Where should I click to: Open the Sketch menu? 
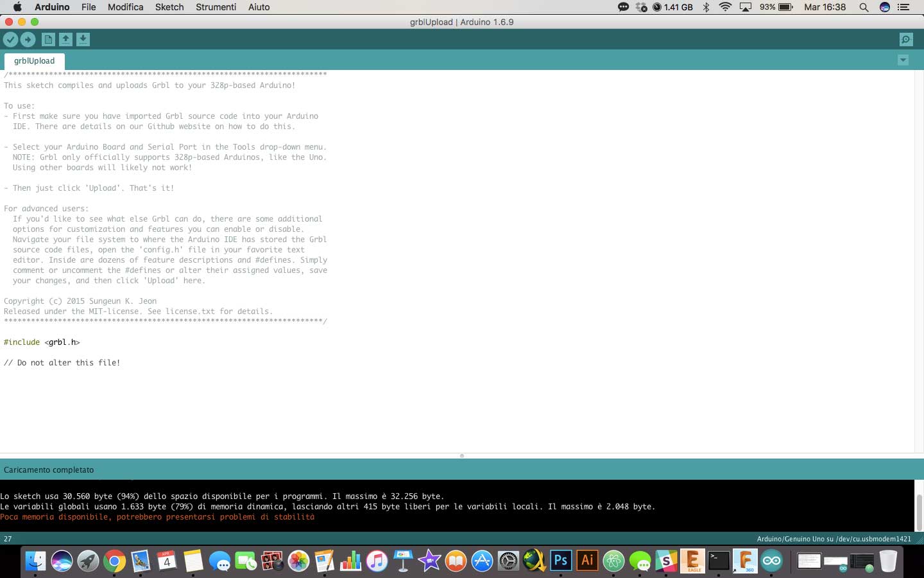[x=169, y=7]
